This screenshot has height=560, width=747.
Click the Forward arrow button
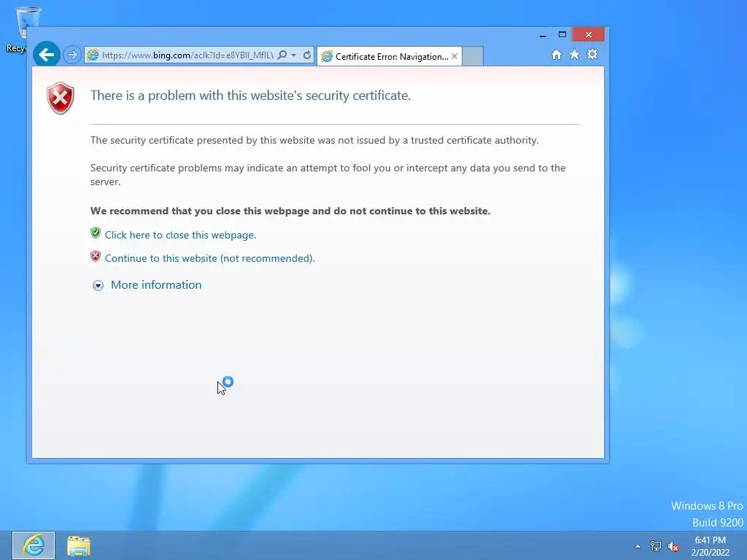click(72, 55)
